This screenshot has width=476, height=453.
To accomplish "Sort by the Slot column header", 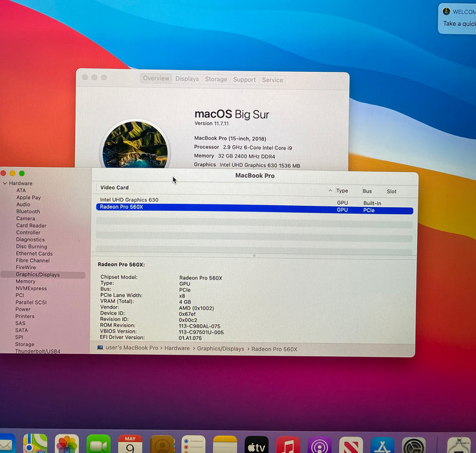I will tap(391, 192).
